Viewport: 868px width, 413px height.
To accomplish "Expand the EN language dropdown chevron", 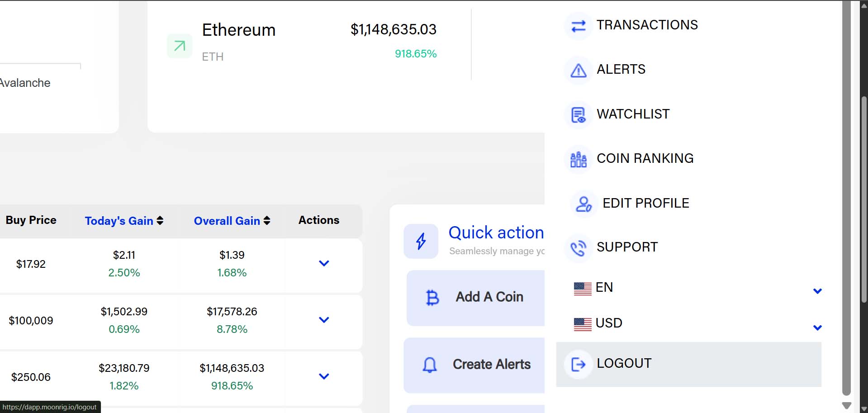I will 817,291.
